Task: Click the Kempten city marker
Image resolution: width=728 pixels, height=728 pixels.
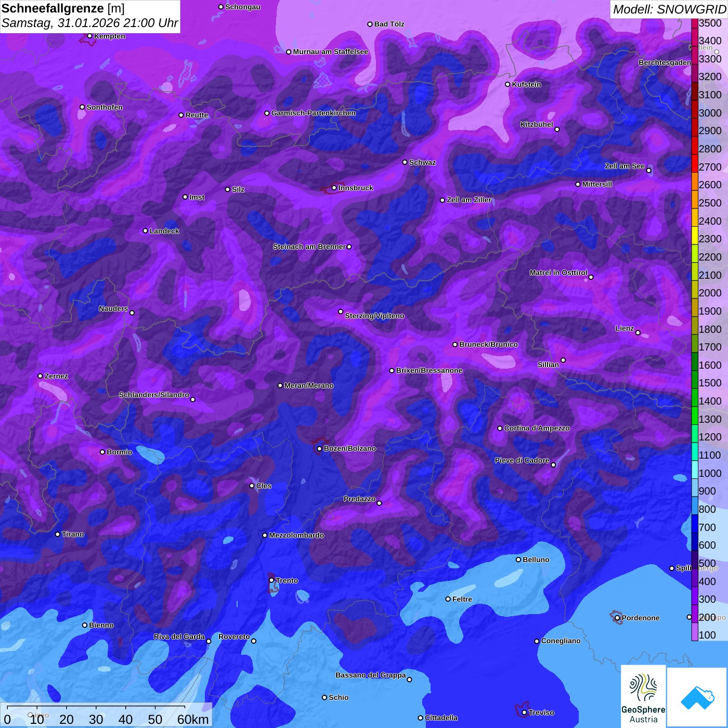Action: point(89,36)
